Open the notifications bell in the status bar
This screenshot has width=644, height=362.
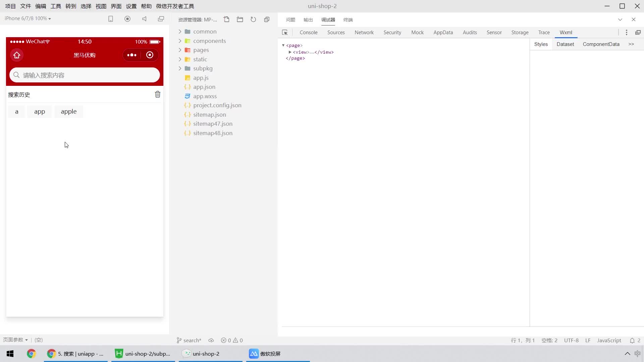(632, 340)
